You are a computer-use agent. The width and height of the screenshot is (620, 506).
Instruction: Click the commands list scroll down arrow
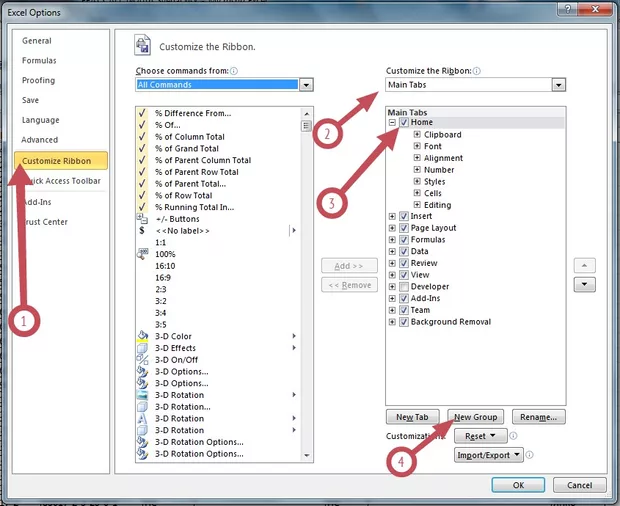click(x=307, y=455)
